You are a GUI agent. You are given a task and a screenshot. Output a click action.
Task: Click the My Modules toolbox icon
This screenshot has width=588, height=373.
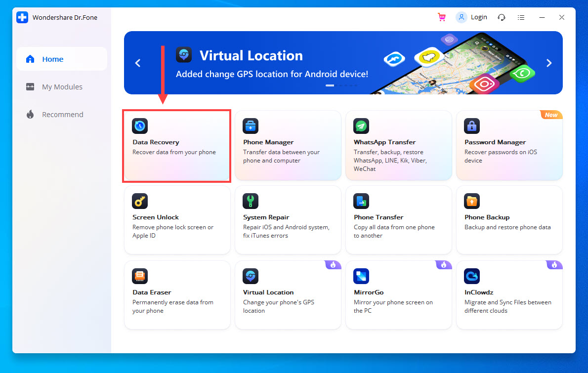tap(30, 86)
